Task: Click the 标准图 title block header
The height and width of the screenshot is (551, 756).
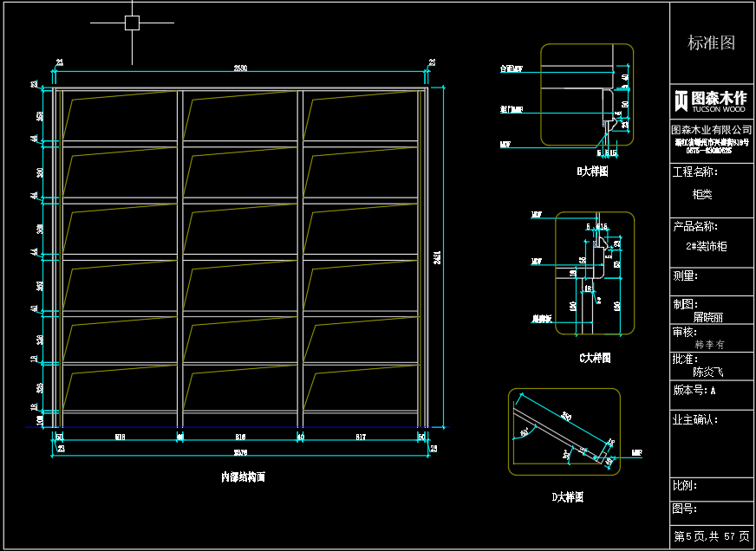Action: [711, 42]
